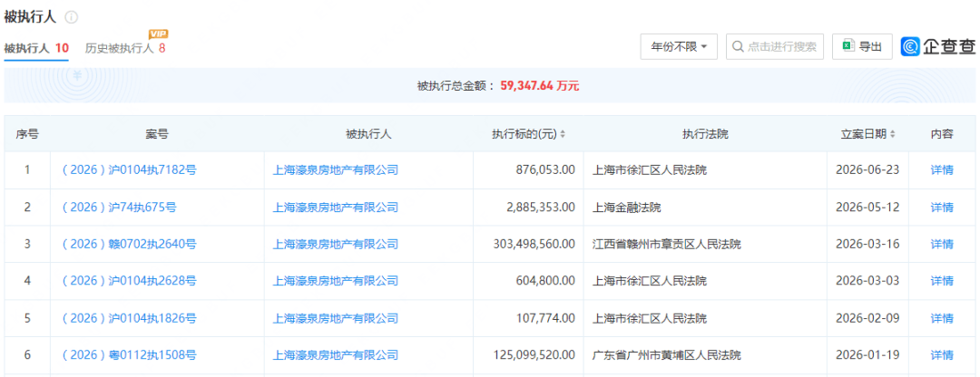980x377 pixels.
Task: Open 详情 for the 2026-03-16 case
Action: click(x=942, y=244)
